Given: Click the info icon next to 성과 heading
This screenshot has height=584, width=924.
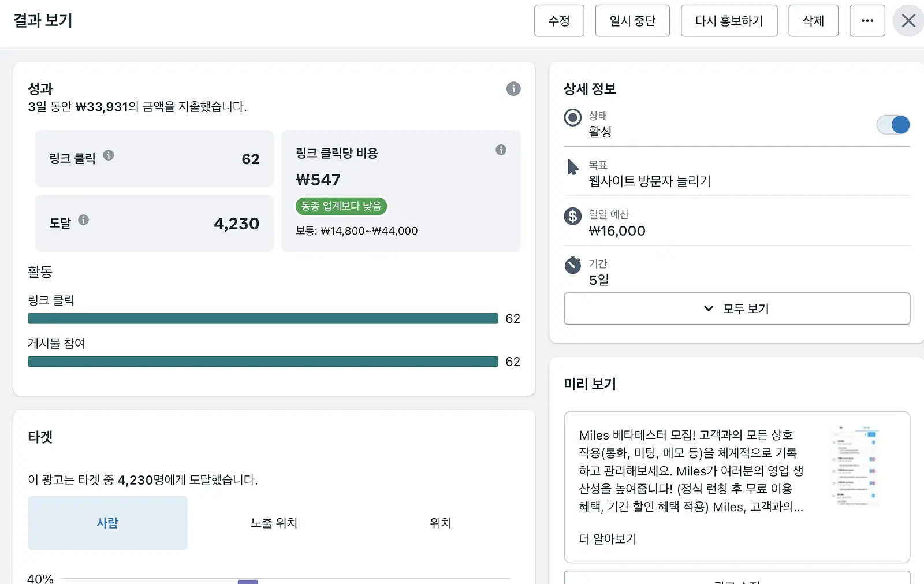Looking at the screenshot, I should click(513, 89).
